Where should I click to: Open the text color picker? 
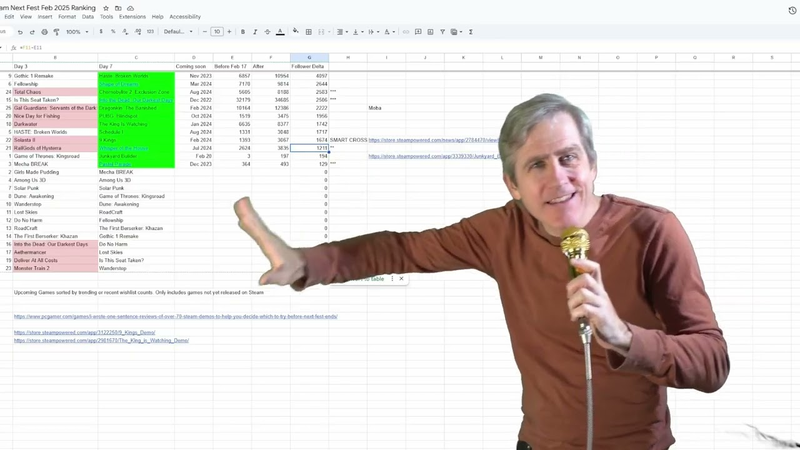coord(280,32)
